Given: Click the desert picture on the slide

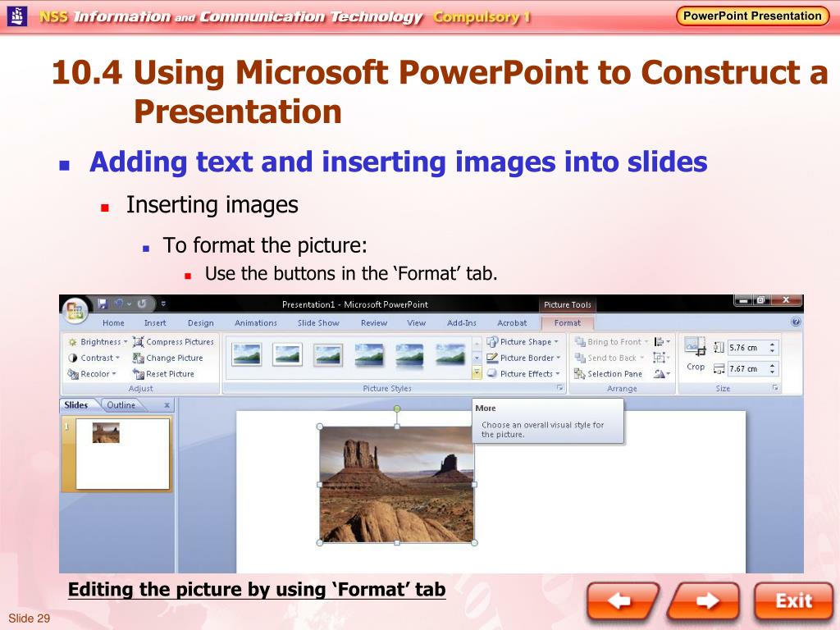Looking at the screenshot, I should pos(396,484).
